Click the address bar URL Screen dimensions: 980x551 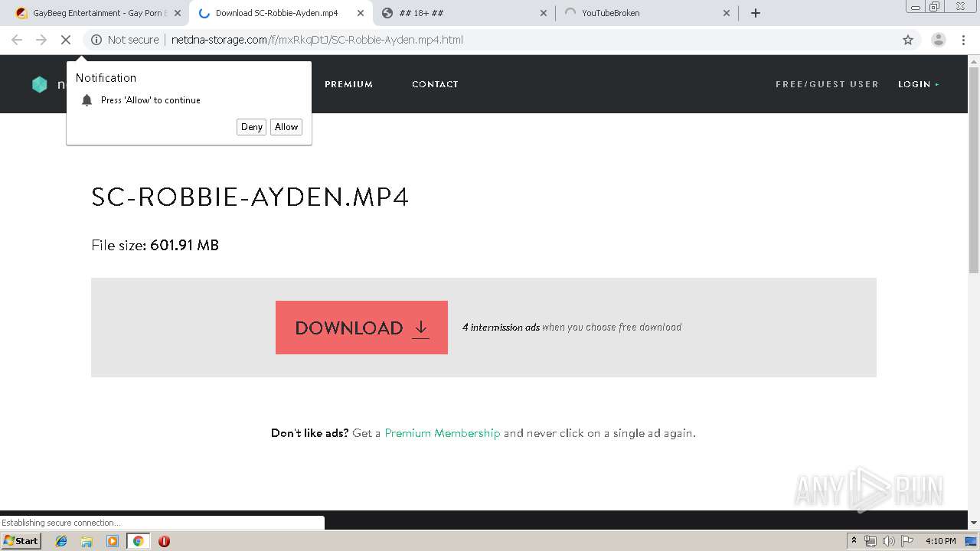click(x=317, y=40)
